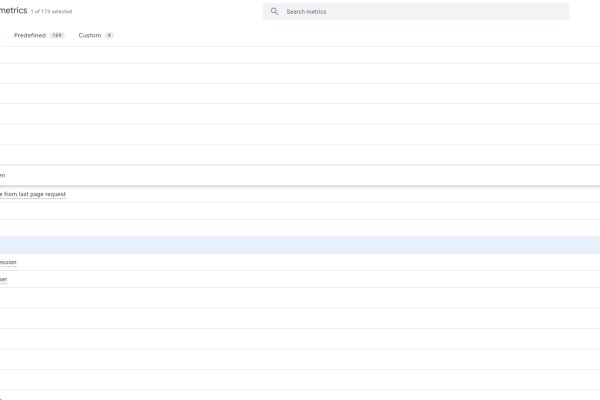Open the Custom metrics tab
The width and height of the screenshot is (600, 400).
point(90,35)
